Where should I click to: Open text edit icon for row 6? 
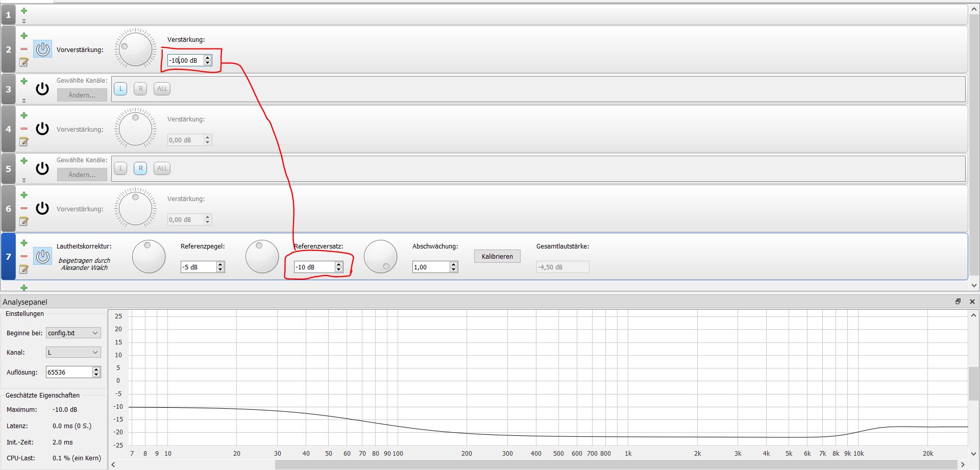pyautogui.click(x=24, y=221)
